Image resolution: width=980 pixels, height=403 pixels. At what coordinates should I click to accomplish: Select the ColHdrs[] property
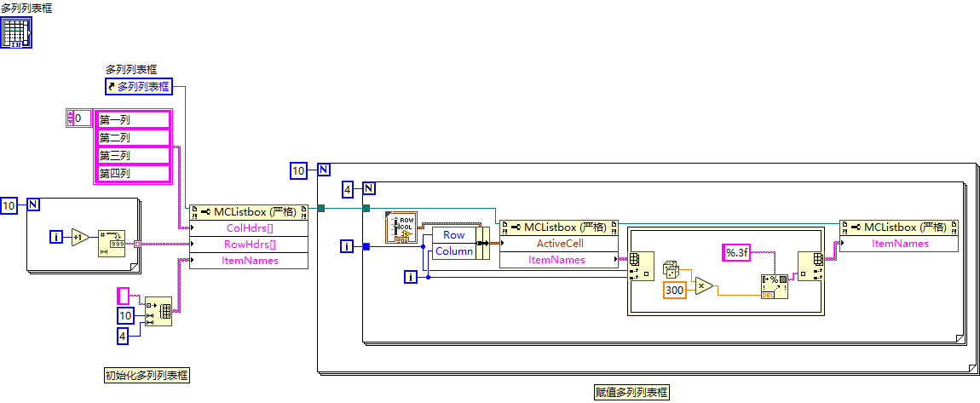tap(249, 228)
